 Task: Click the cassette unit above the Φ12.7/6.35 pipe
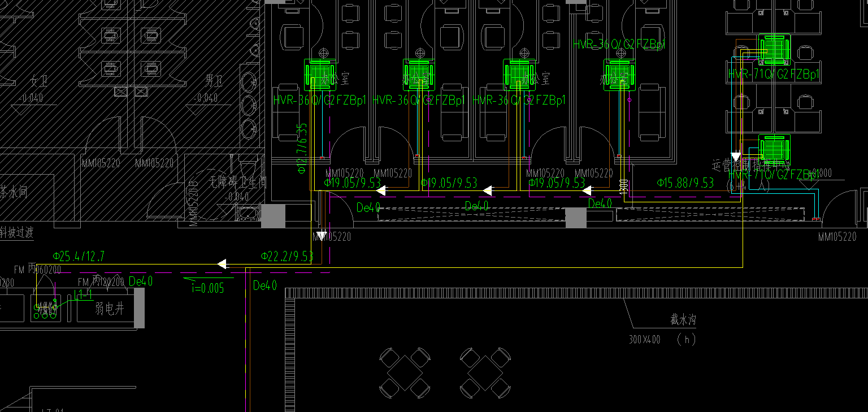pos(320,75)
